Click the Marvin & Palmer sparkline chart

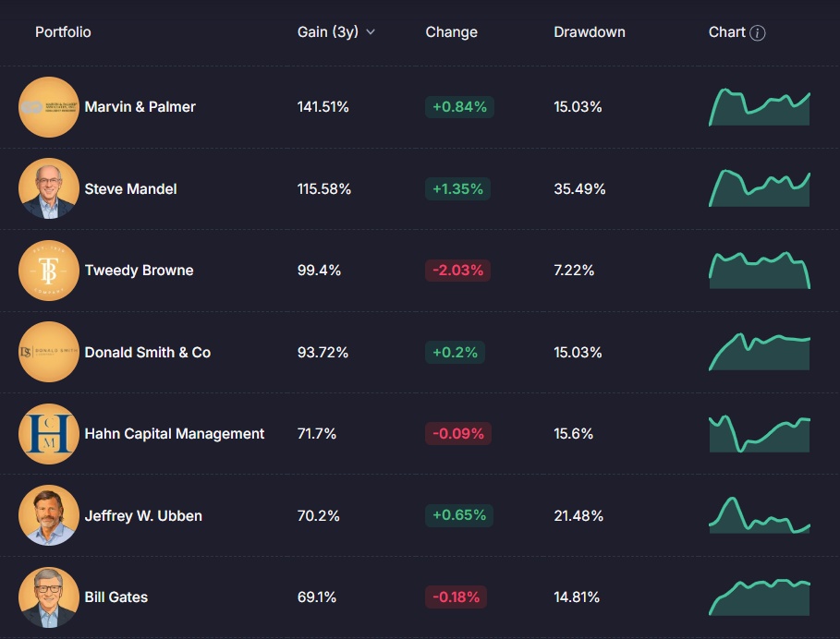759,107
